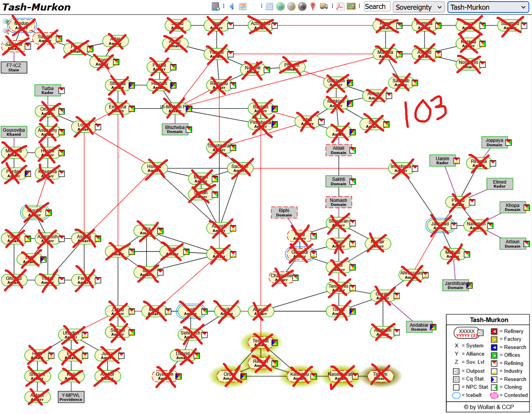Click the dark gray sphere icon
The width and height of the screenshot is (532, 414).
(302, 6)
